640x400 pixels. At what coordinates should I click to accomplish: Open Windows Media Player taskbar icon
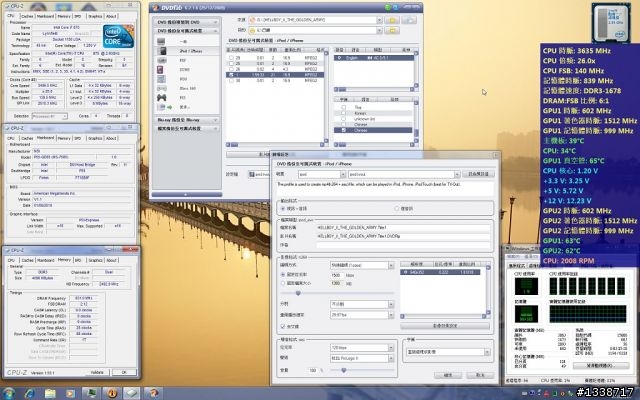(71, 393)
